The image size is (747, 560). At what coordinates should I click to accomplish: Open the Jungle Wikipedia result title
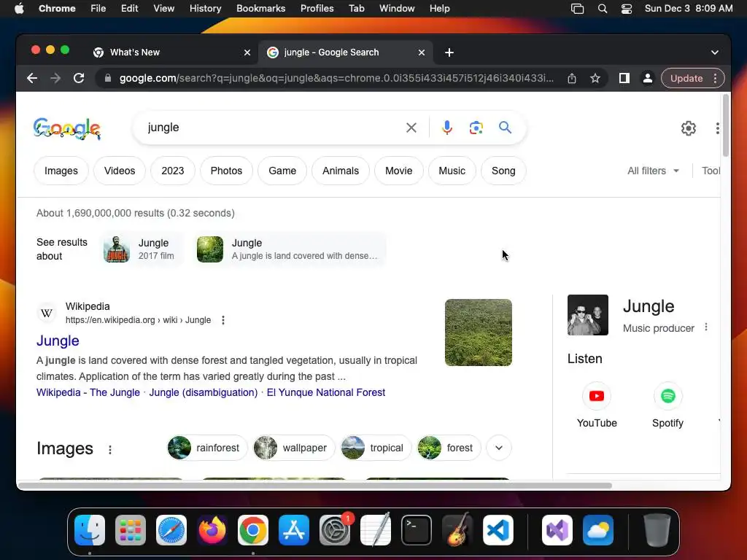[58, 341]
